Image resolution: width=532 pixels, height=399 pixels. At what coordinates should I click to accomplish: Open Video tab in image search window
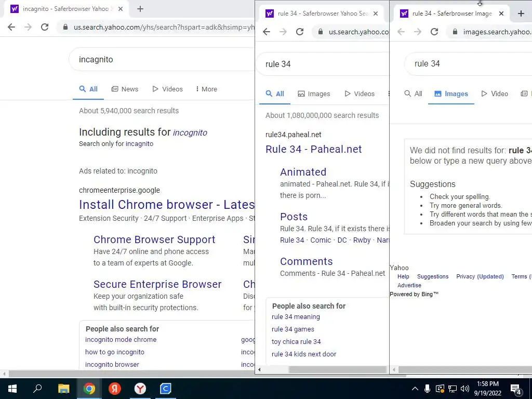[495, 94]
